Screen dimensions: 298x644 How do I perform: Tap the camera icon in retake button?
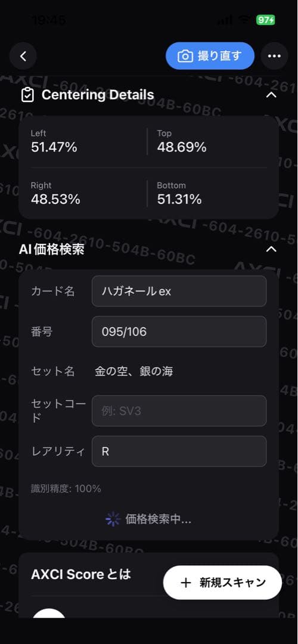185,56
